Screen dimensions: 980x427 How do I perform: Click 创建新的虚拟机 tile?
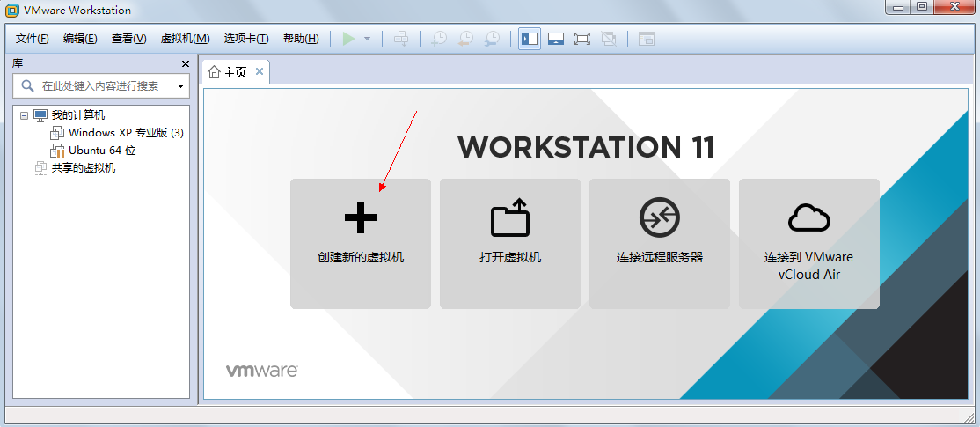click(361, 244)
